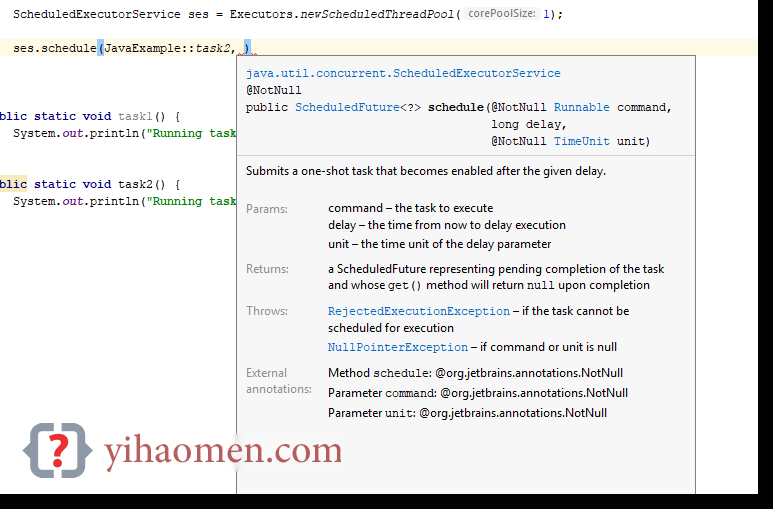
Task: Open the Runnable type link
Action: tap(582, 107)
